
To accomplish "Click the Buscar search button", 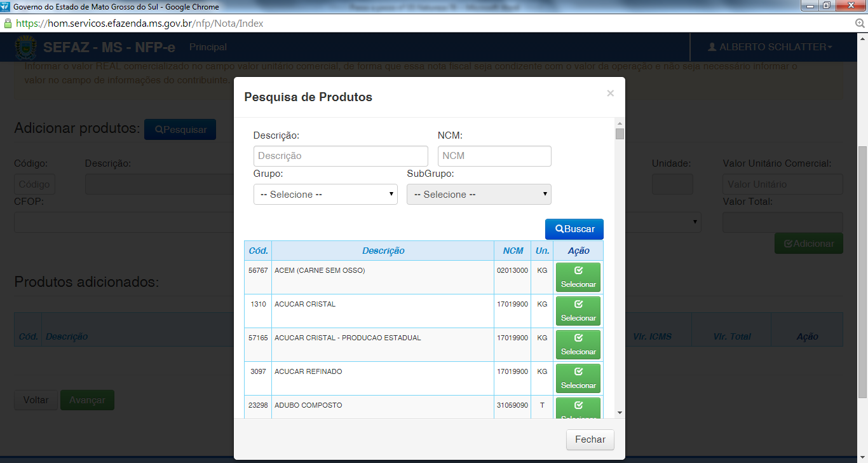I will point(574,229).
